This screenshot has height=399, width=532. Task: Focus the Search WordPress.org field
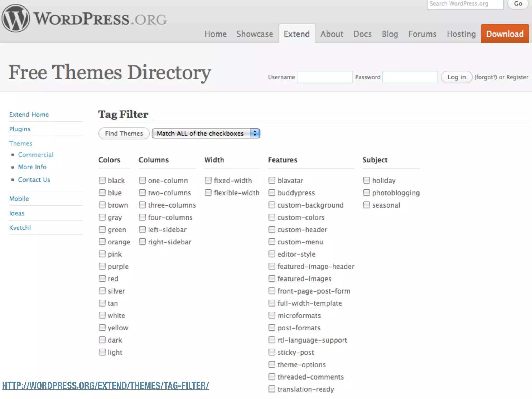click(465, 4)
